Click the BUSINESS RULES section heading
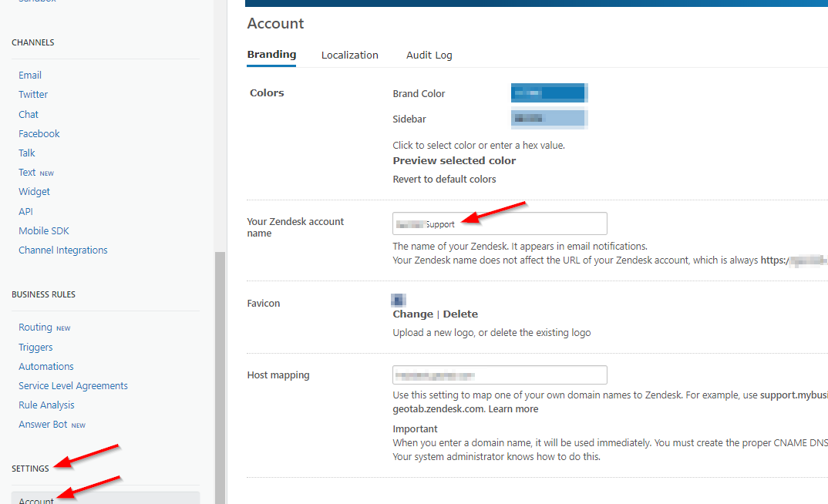828x504 pixels. coord(43,294)
